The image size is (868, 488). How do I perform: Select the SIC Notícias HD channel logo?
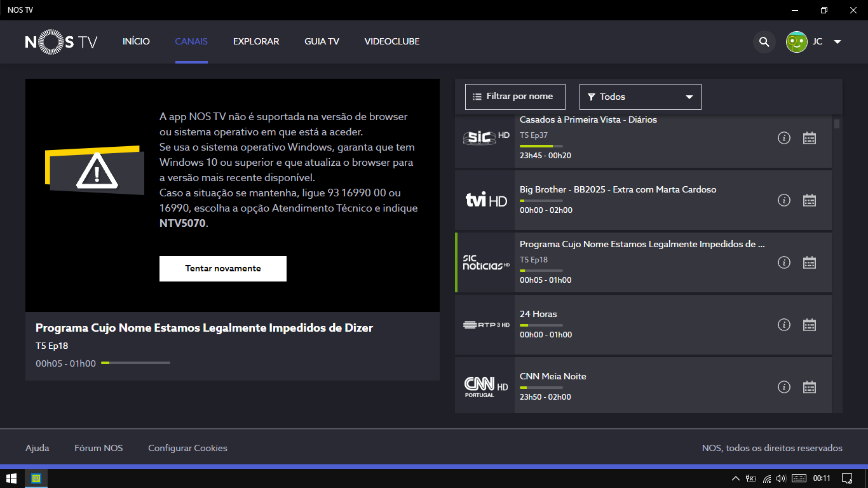click(x=486, y=262)
